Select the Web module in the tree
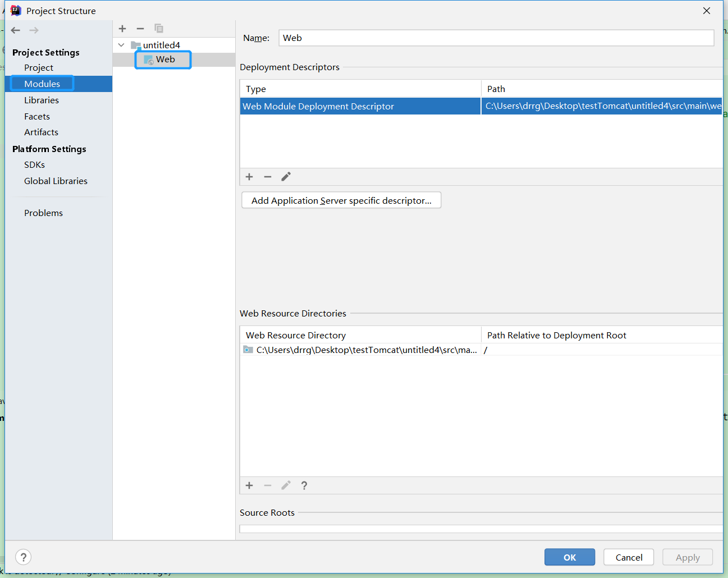The height and width of the screenshot is (578, 728). 165,59
